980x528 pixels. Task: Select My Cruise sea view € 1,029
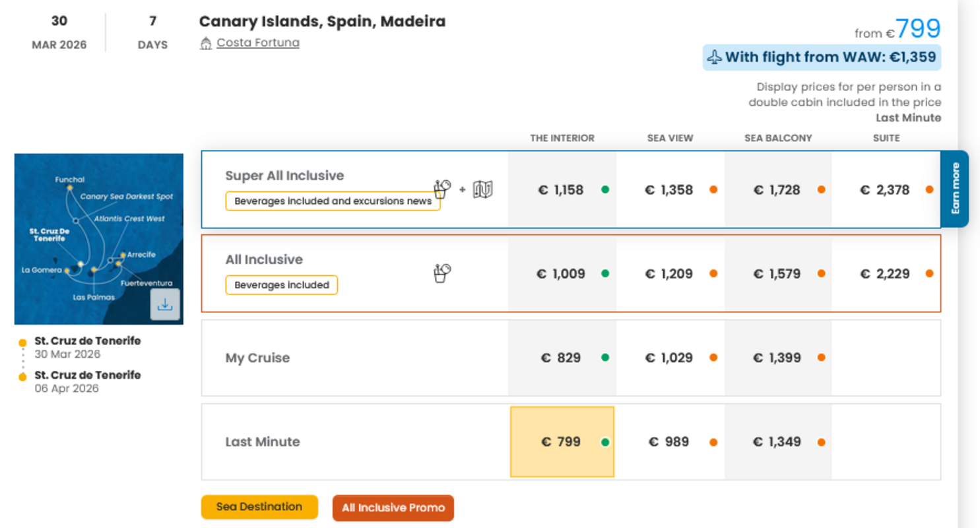tap(669, 358)
